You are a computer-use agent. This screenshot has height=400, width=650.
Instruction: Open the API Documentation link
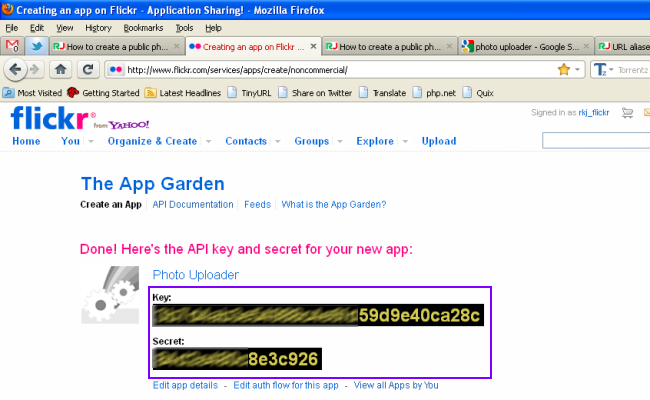pyautogui.click(x=193, y=204)
